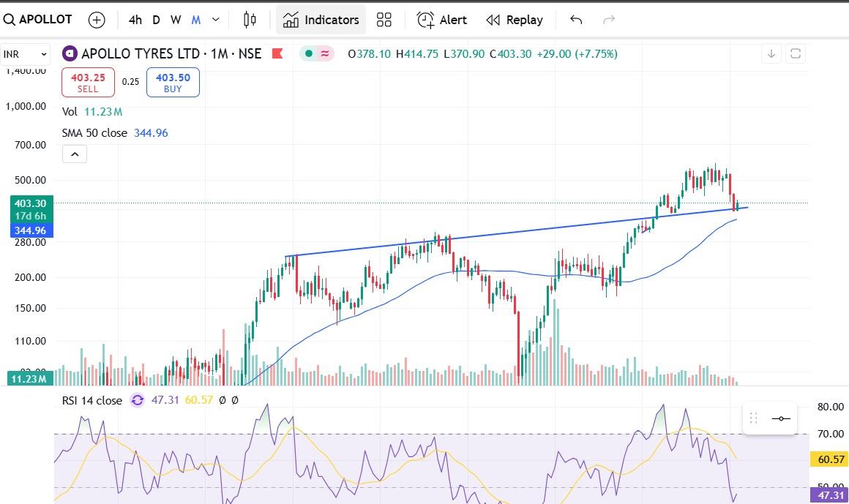Click the 403.50 BUY button
Screen dimensions: 849x504
click(x=173, y=82)
